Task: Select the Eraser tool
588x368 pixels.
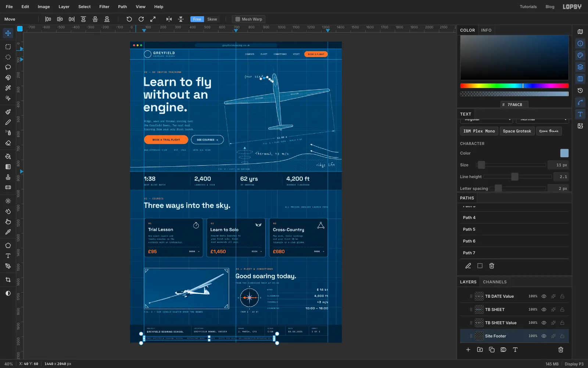Action: click(x=8, y=143)
